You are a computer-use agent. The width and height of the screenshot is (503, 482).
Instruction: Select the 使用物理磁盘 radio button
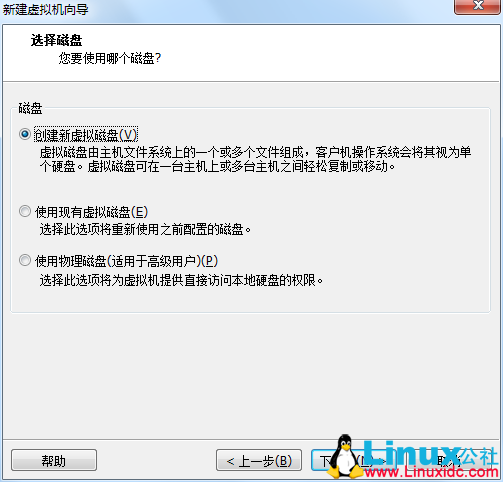pos(25,260)
